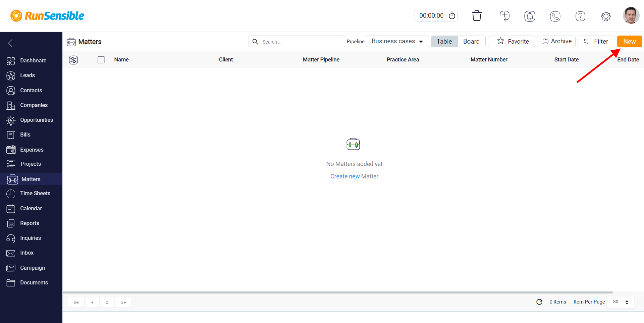Click the Archive button
This screenshot has height=323, width=644.
tap(556, 41)
